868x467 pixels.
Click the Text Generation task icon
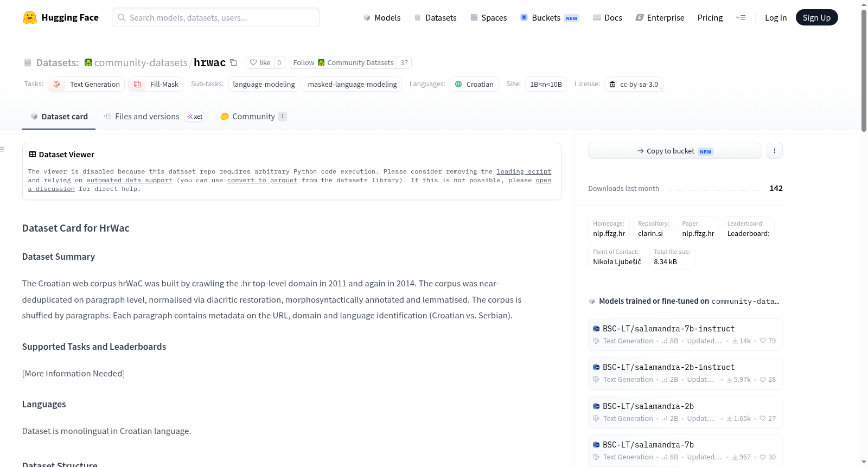tap(57, 84)
